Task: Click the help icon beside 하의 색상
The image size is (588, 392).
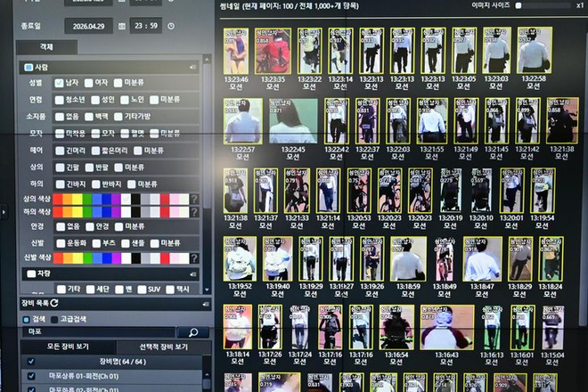Action: (x=194, y=212)
